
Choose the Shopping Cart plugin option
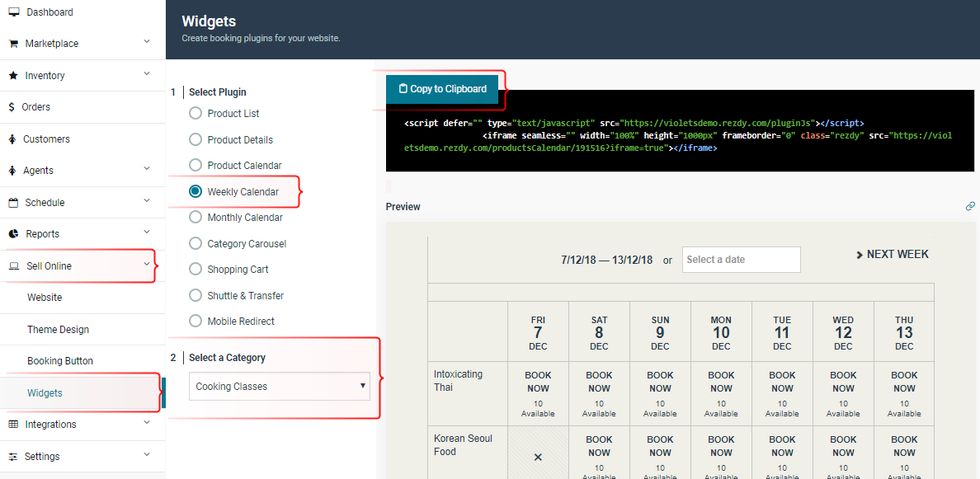coord(196,270)
